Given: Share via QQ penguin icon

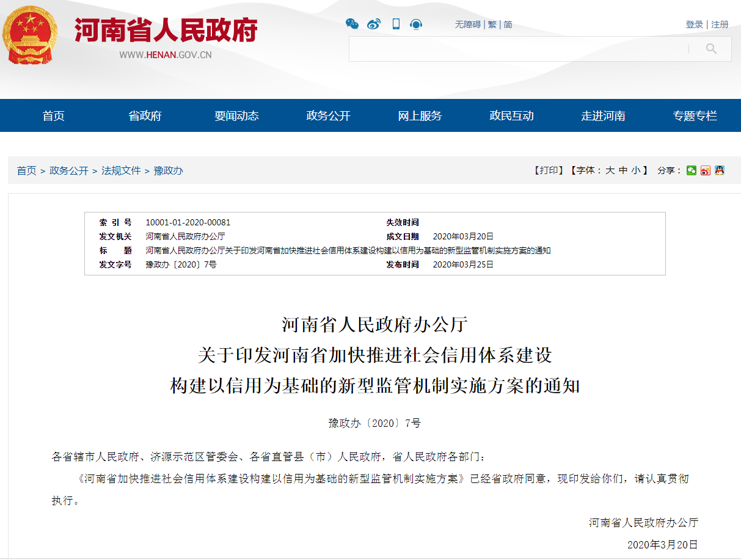Looking at the screenshot, I should pos(720,170).
